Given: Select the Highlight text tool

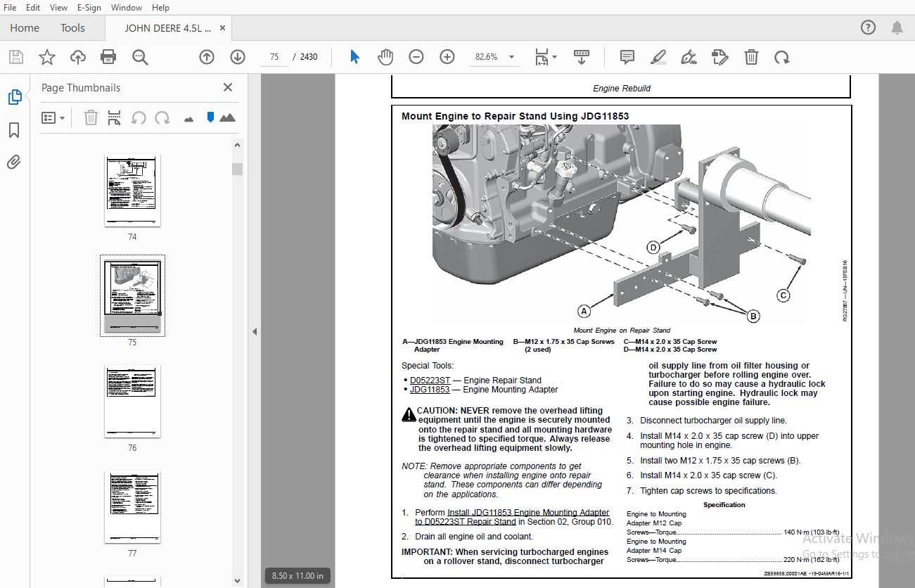Looking at the screenshot, I should [658, 57].
